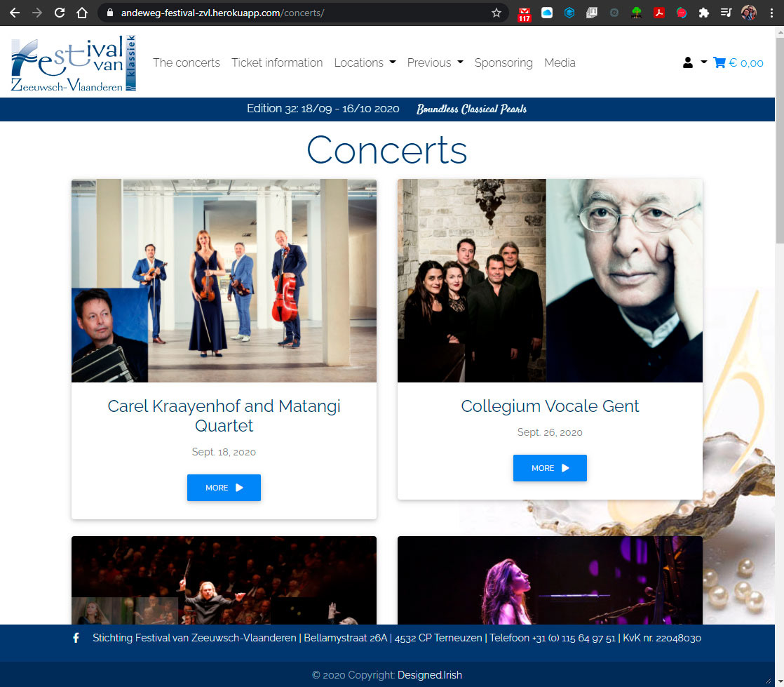Go to Sponsoring page

pyautogui.click(x=503, y=62)
